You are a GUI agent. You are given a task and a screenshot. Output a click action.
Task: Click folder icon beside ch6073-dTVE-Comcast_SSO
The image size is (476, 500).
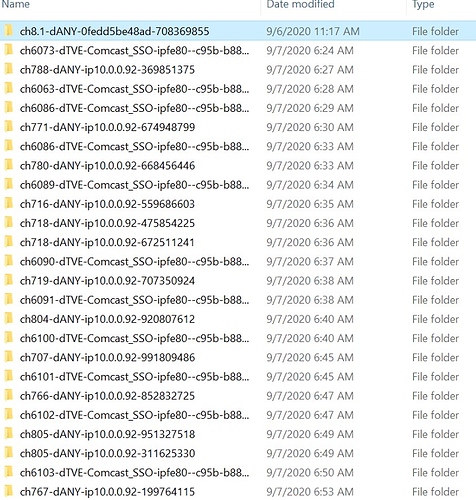8,50
